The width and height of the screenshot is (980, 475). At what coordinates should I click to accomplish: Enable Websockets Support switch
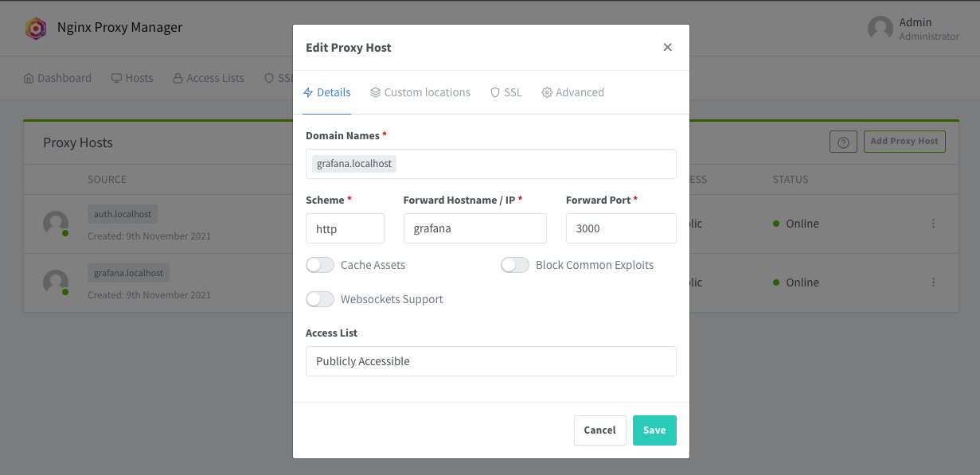tap(320, 299)
